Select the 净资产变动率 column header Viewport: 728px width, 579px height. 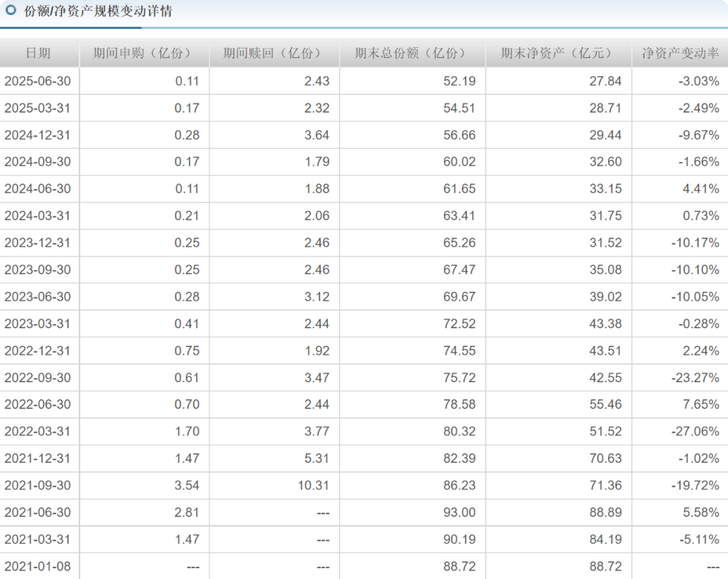tap(679, 53)
